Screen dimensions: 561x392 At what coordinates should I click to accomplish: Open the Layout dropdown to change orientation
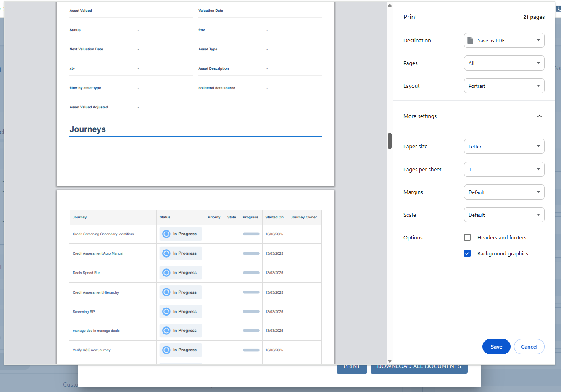coord(504,85)
